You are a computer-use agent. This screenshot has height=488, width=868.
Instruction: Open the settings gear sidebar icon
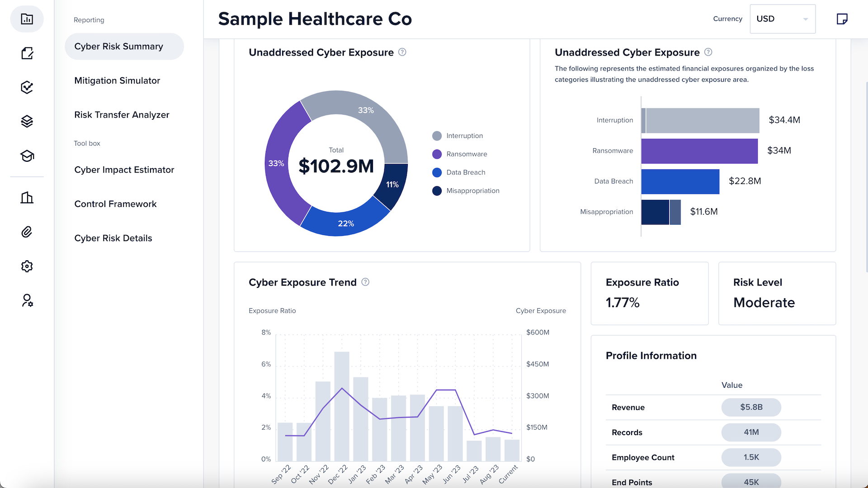point(27,266)
